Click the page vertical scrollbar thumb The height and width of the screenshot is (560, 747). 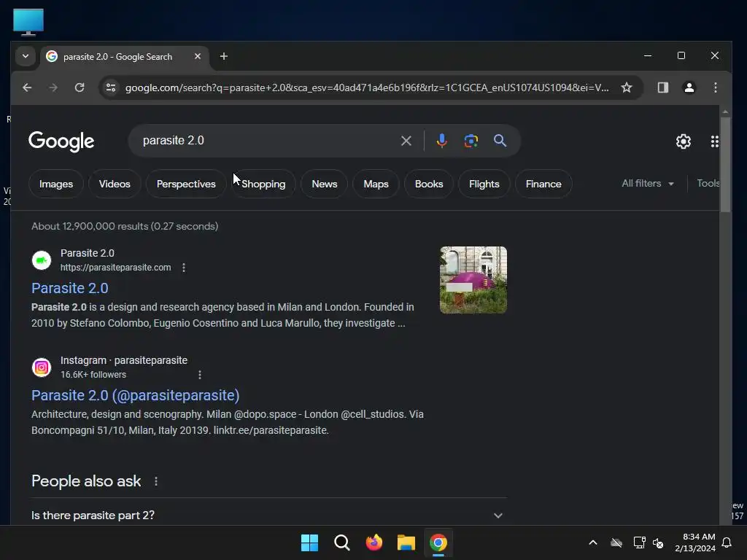725,164
